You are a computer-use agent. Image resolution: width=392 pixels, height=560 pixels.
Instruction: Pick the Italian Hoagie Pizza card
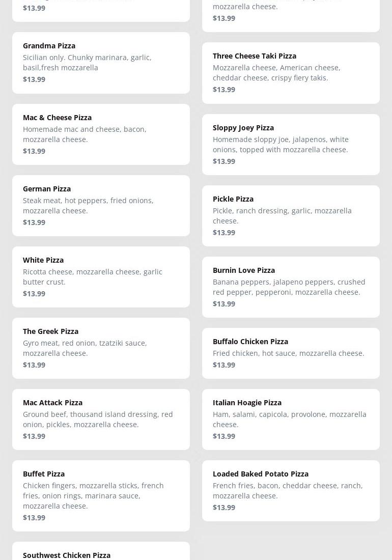tap(291, 419)
